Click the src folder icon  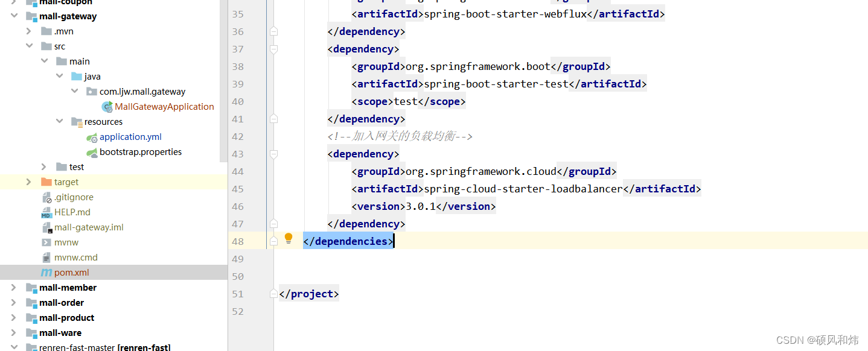pyautogui.click(x=46, y=46)
